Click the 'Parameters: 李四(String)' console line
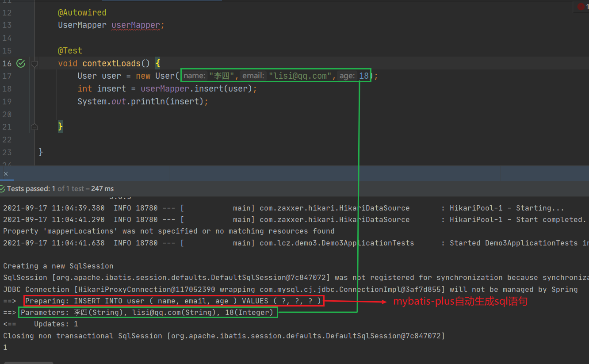The image size is (589, 364). pyautogui.click(x=147, y=313)
